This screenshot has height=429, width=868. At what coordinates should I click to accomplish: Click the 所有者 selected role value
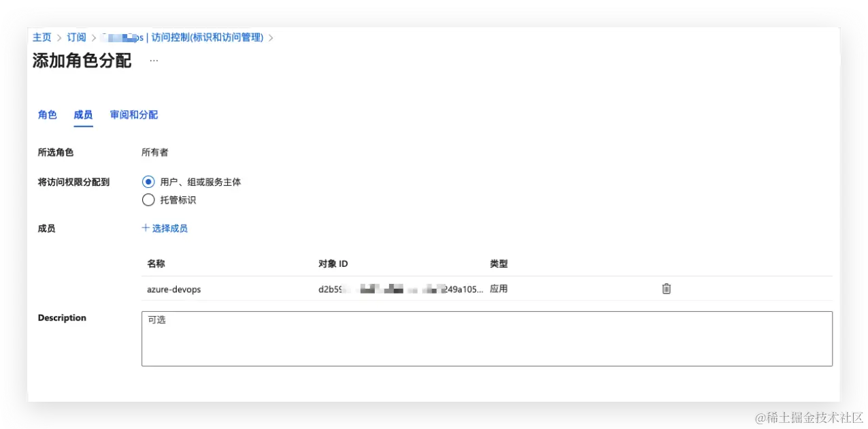pos(154,153)
